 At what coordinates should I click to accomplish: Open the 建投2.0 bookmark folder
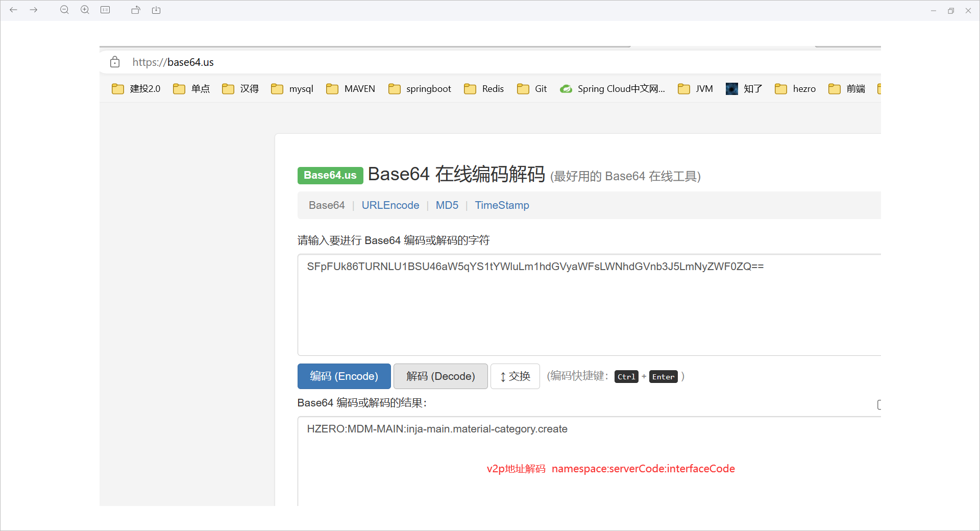[136, 89]
